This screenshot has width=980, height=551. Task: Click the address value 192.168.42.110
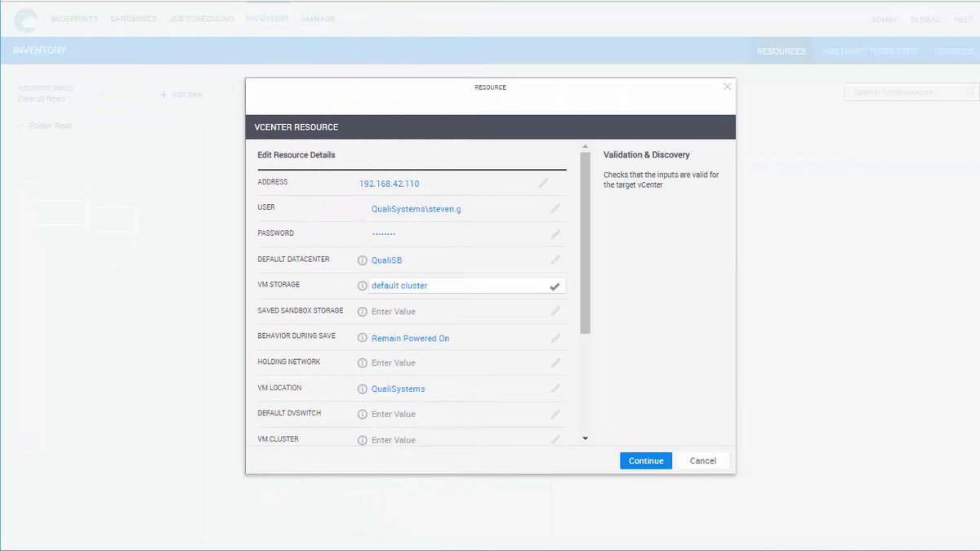click(x=390, y=184)
